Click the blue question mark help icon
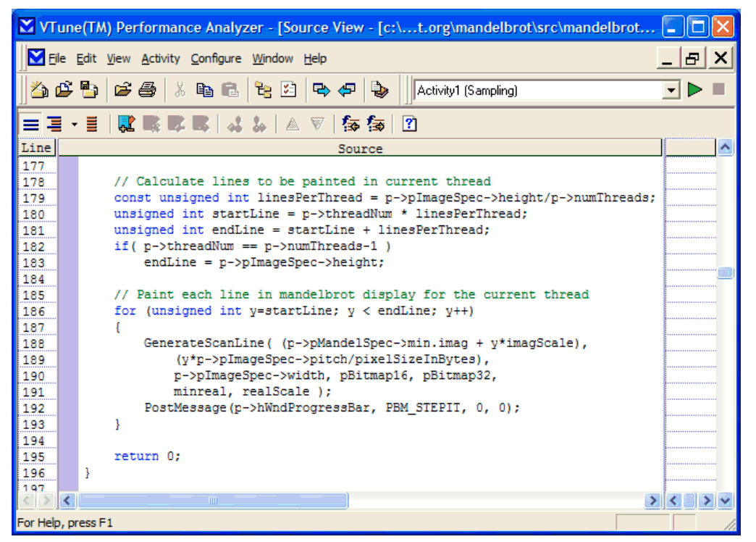Image resolution: width=756 pixels, height=542 pixels. click(x=409, y=125)
